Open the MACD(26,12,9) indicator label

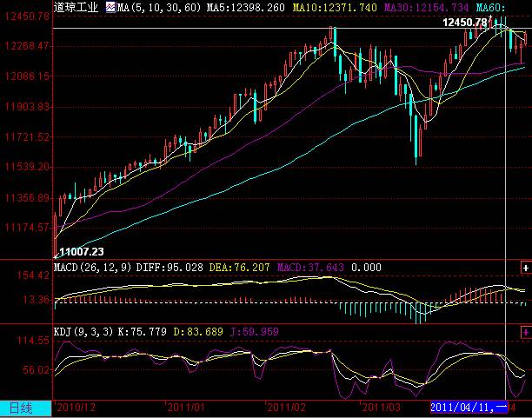point(93,268)
